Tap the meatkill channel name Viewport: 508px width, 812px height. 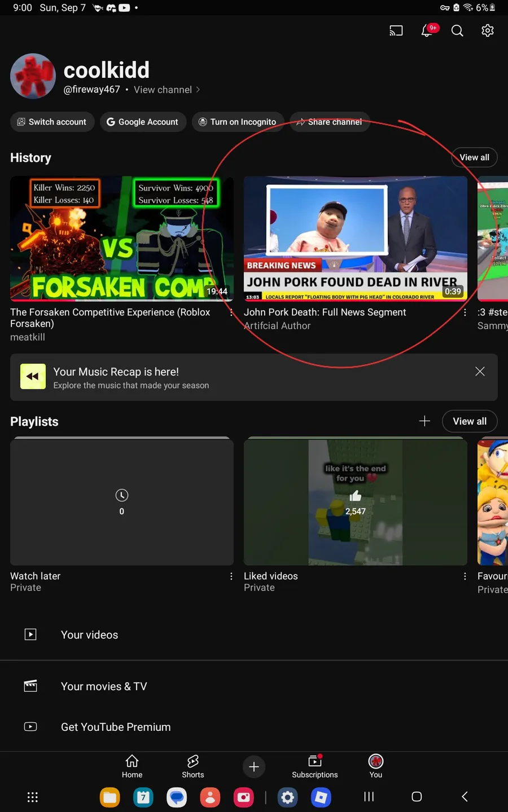pos(28,337)
